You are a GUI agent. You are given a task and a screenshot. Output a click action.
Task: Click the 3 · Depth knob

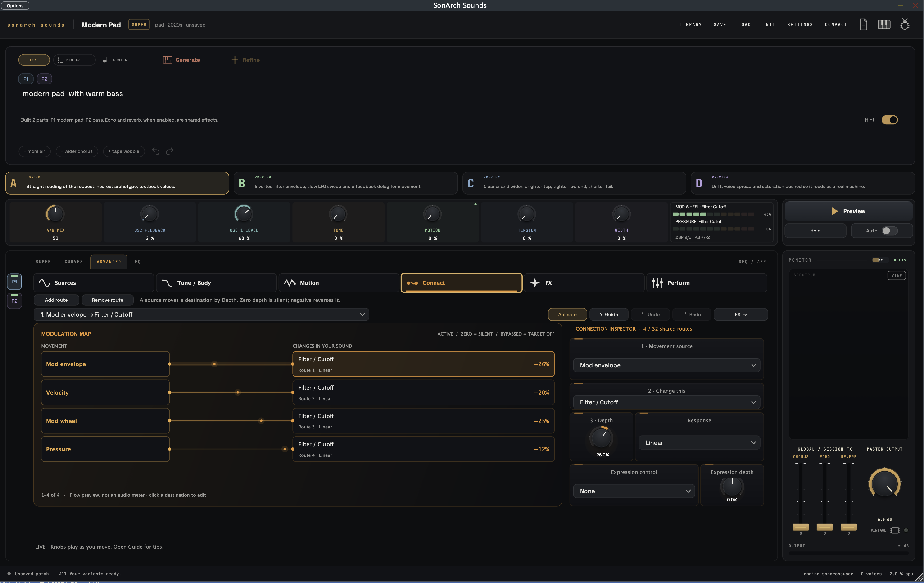click(x=601, y=438)
